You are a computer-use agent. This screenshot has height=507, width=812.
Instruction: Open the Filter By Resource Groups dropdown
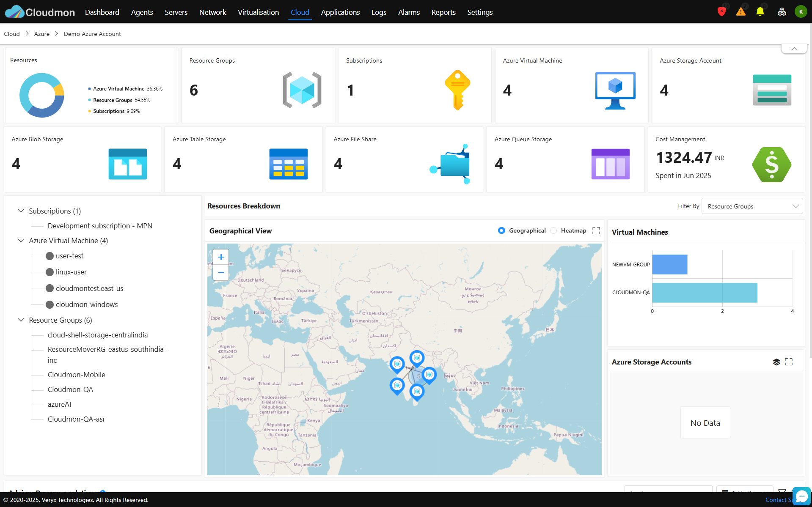point(752,206)
